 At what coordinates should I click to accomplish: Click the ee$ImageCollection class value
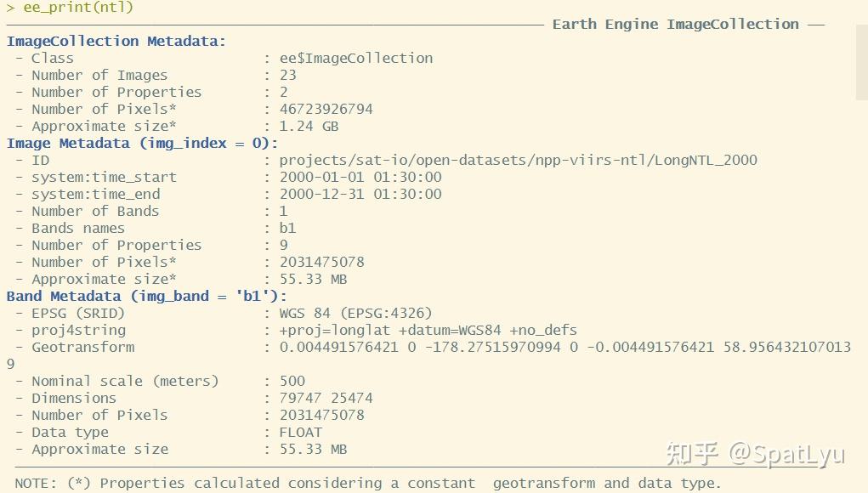[x=355, y=58]
